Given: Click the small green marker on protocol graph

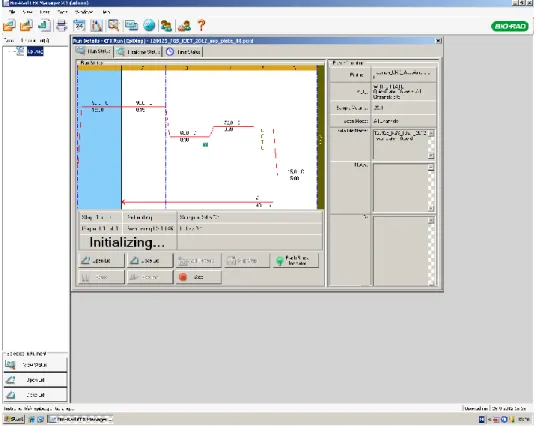Looking at the screenshot, I should (205, 145).
